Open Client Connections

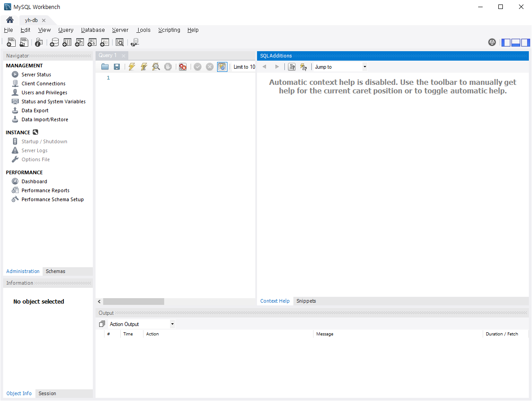(x=44, y=84)
